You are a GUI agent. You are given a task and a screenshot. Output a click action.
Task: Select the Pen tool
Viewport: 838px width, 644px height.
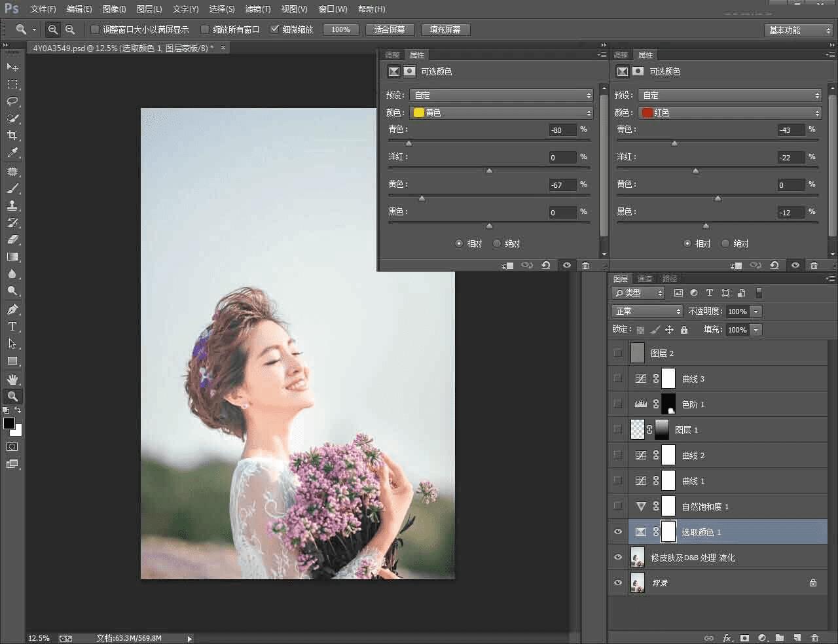click(x=12, y=309)
